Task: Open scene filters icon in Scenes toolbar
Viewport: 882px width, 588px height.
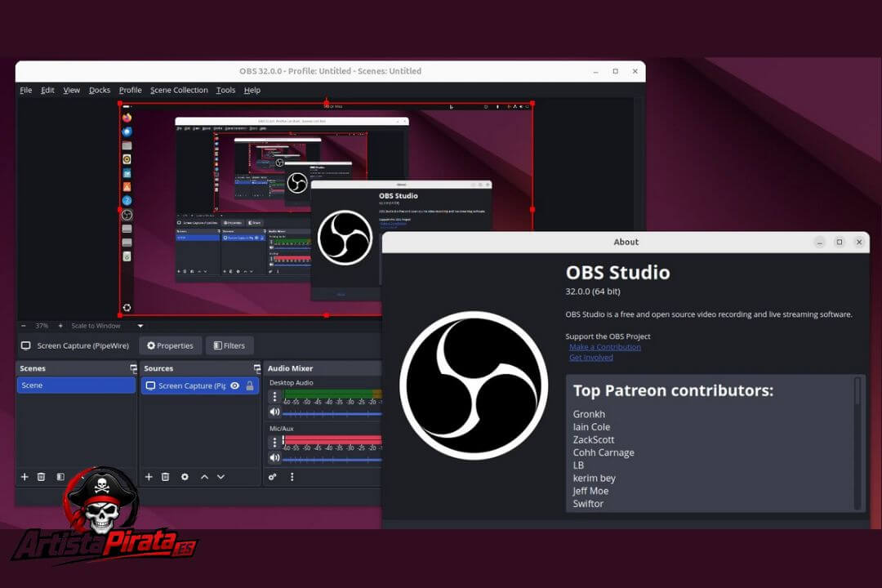Action: click(60, 477)
